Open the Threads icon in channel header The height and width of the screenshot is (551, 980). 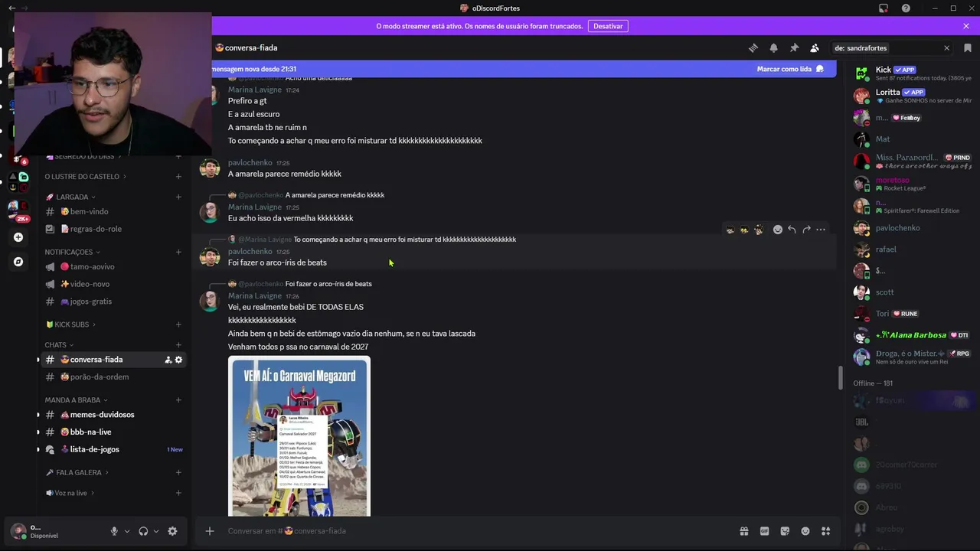[753, 47]
